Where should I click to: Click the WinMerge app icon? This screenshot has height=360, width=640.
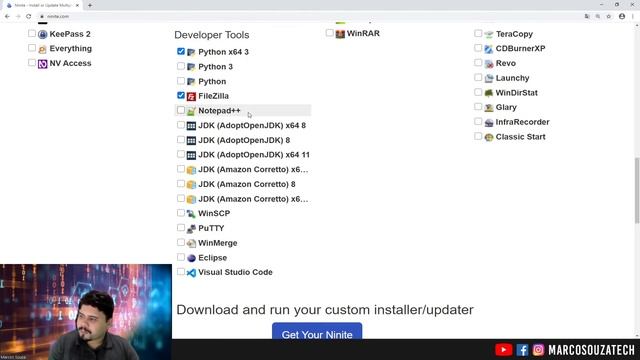pyautogui.click(x=191, y=243)
